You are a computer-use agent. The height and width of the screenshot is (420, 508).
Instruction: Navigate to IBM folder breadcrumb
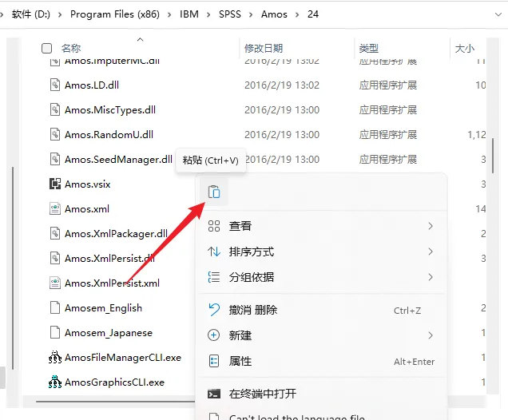point(189,14)
